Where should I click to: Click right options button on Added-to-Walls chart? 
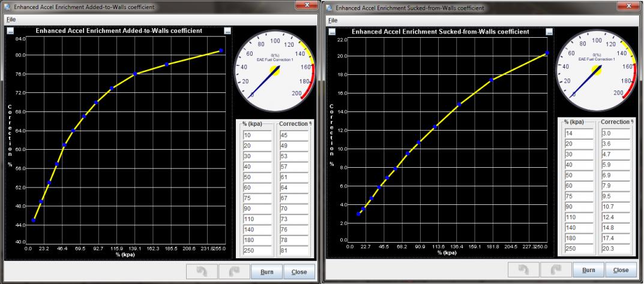pos(227,31)
